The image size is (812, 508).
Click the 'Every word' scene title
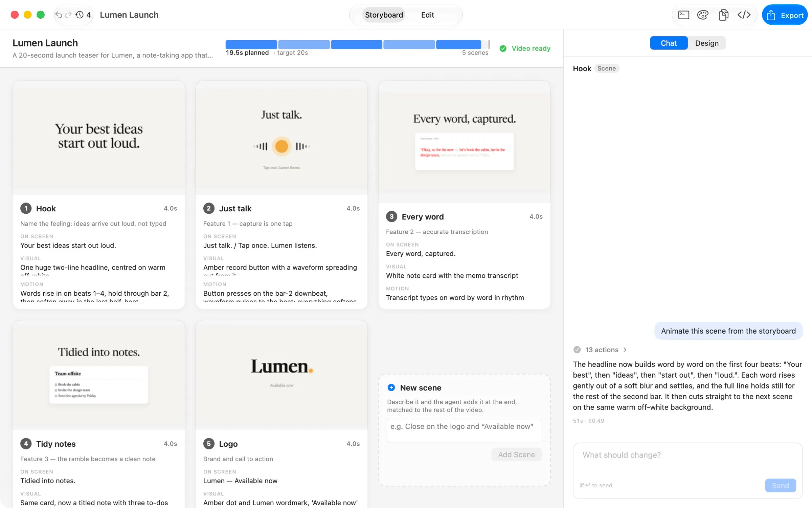pos(423,216)
